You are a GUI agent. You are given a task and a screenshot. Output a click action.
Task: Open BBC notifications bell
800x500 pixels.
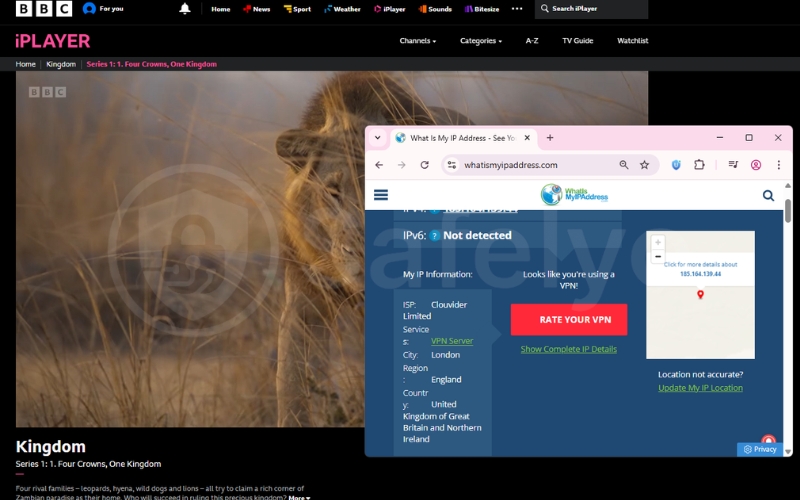[185, 9]
